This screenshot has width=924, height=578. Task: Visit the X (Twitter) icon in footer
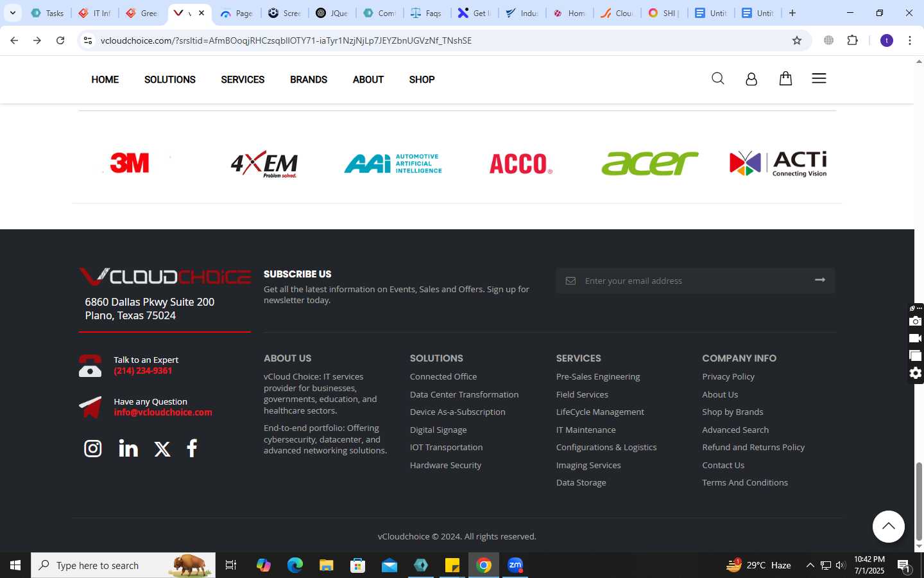pyautogui.click(x=162, y=449)
